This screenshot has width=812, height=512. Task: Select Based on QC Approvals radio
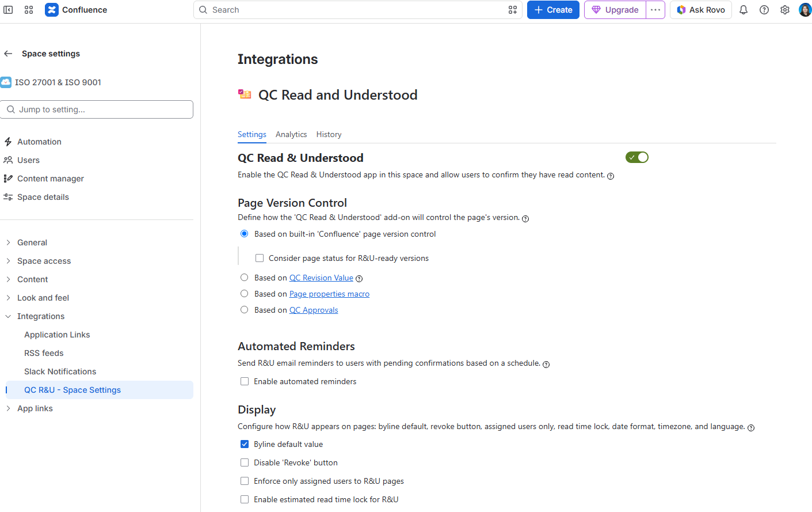(245, 310)
